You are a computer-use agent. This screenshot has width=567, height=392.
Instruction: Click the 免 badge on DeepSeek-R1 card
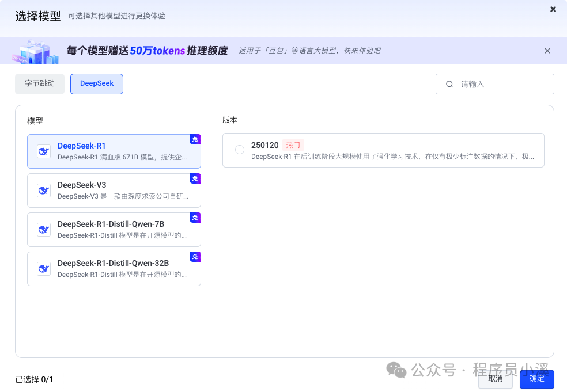click(x=195, y=139)
